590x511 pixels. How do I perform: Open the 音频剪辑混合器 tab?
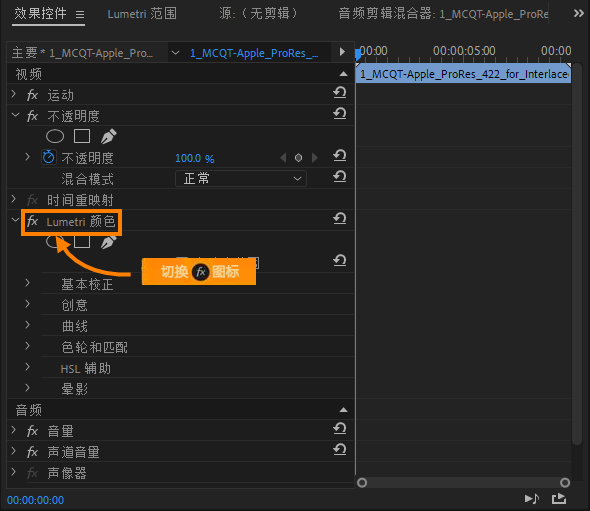point(443,14)
